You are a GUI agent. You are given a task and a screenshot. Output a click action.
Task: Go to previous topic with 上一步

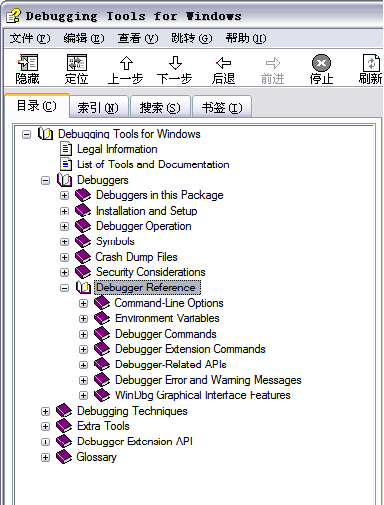coord(126,70)
